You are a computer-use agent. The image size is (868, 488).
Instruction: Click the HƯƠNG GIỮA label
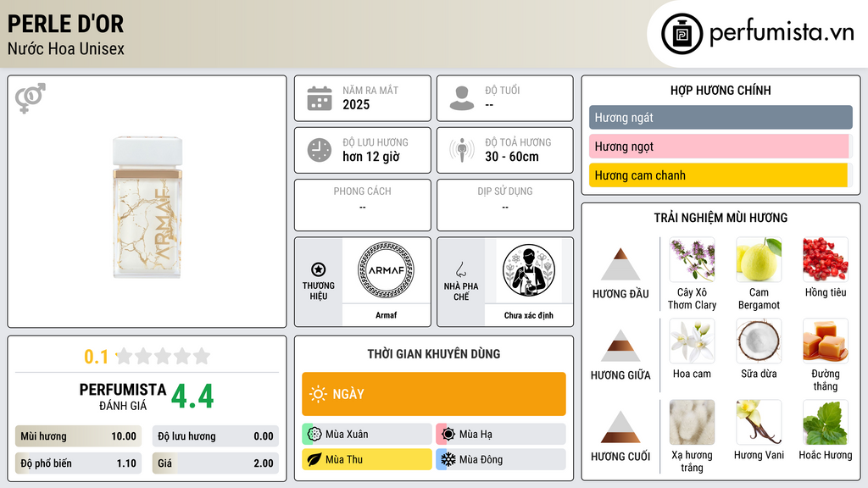tap(620, 375)
